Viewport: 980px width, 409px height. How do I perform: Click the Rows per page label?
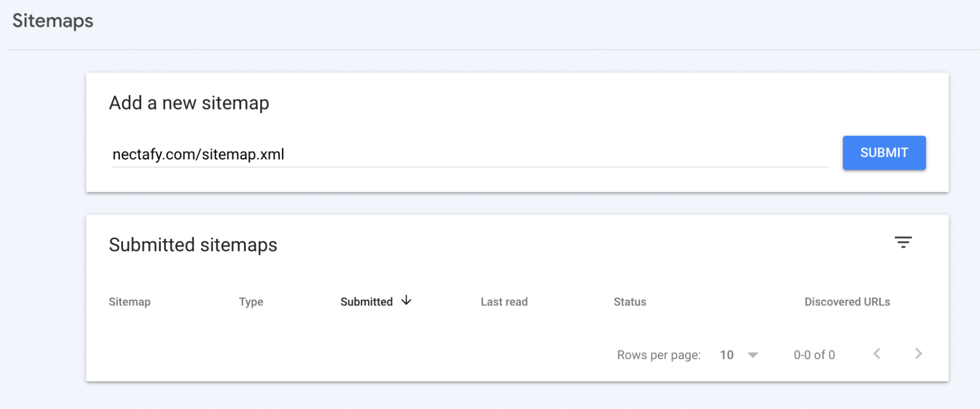(x=658, y=355)
